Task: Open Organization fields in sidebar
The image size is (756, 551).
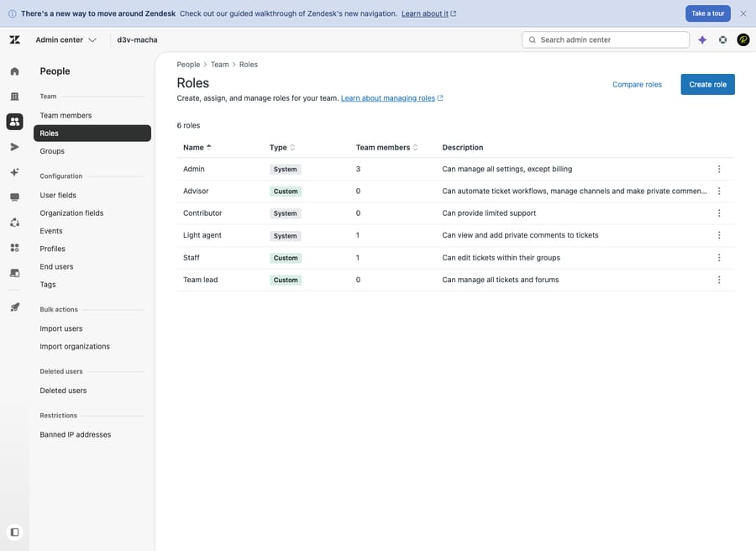Action: 71,213
